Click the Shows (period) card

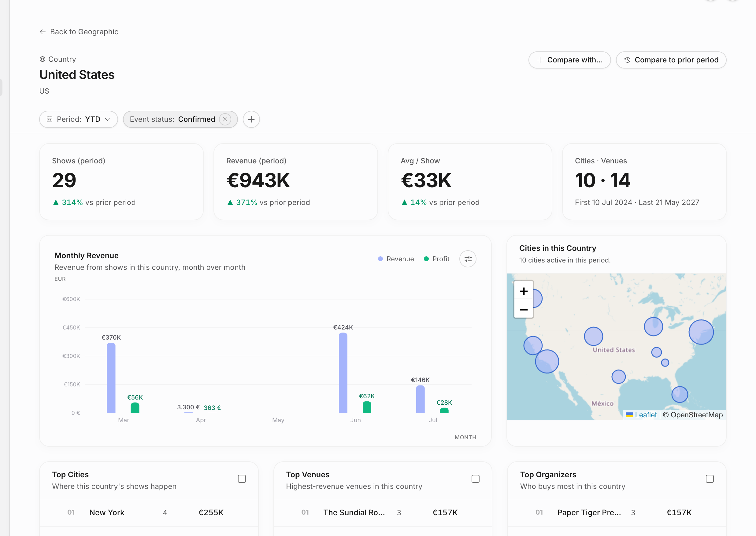121,181
